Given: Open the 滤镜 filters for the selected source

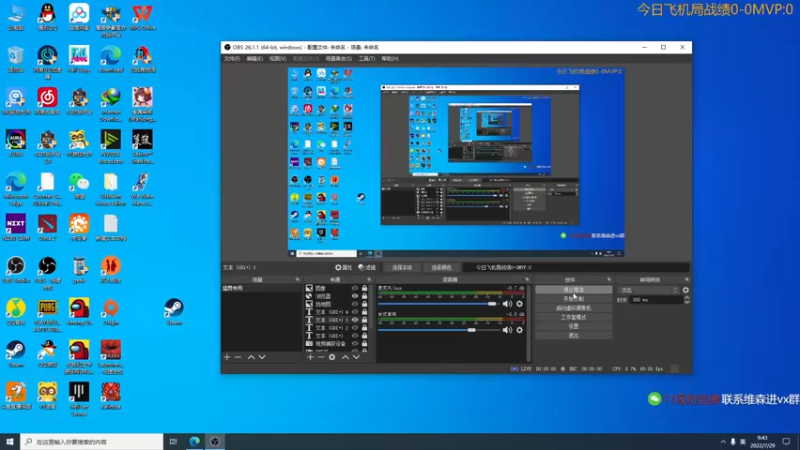Looking at the screenshot, I should [367, 267].
